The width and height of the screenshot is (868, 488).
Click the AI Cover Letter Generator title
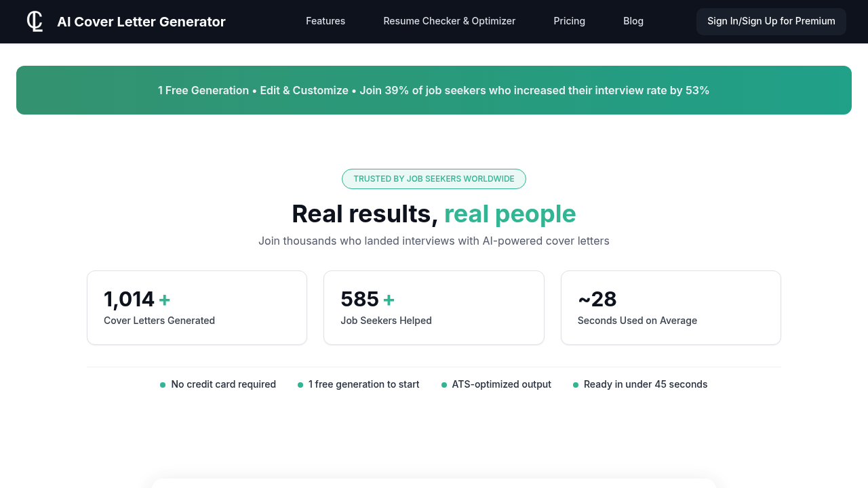pyautogui.click(x=141, y=22)
